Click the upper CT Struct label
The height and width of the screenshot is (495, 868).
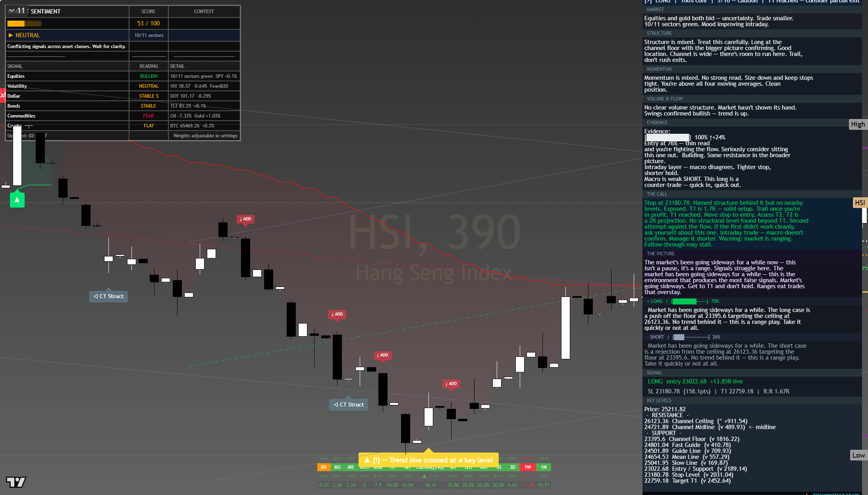(108, 296)
